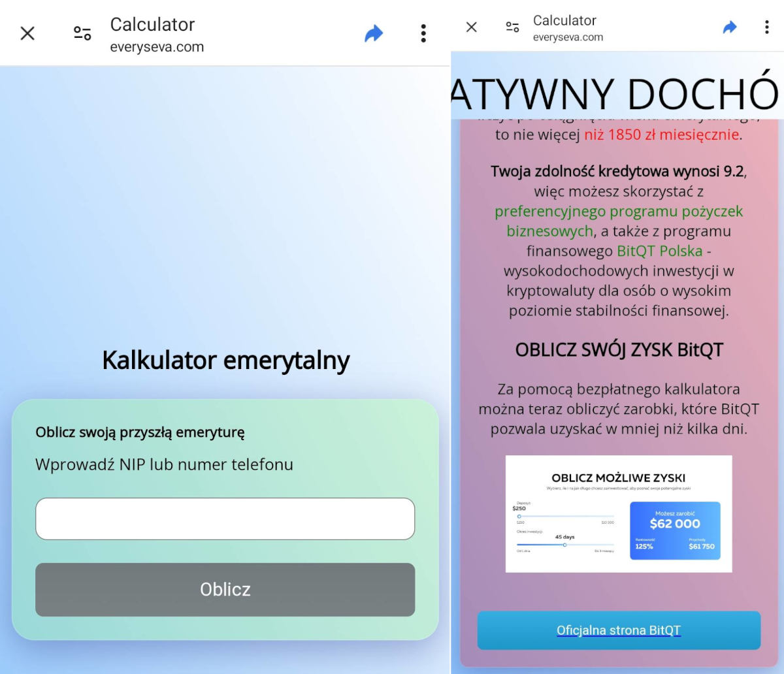
Task: Open the Oficjalna strona BitQT link
Action: 618,630
